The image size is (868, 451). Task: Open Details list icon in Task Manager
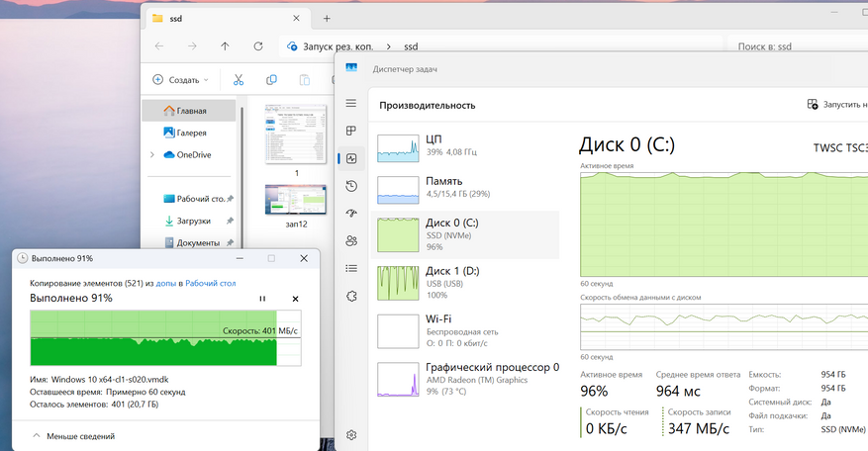pos(351,268)
